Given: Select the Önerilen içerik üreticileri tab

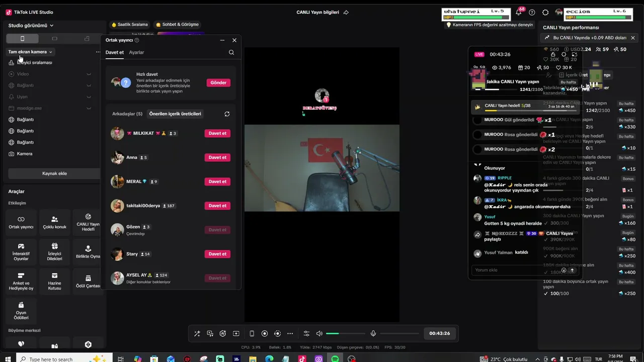Looking at the screenshot, I should coord(175,114).
